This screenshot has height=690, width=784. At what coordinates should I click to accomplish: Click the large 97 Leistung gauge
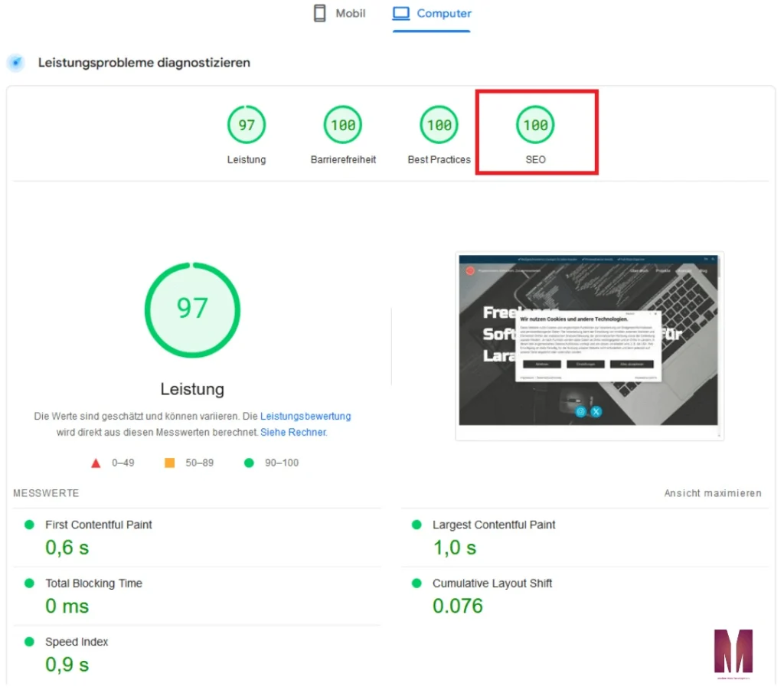[192, 309]
